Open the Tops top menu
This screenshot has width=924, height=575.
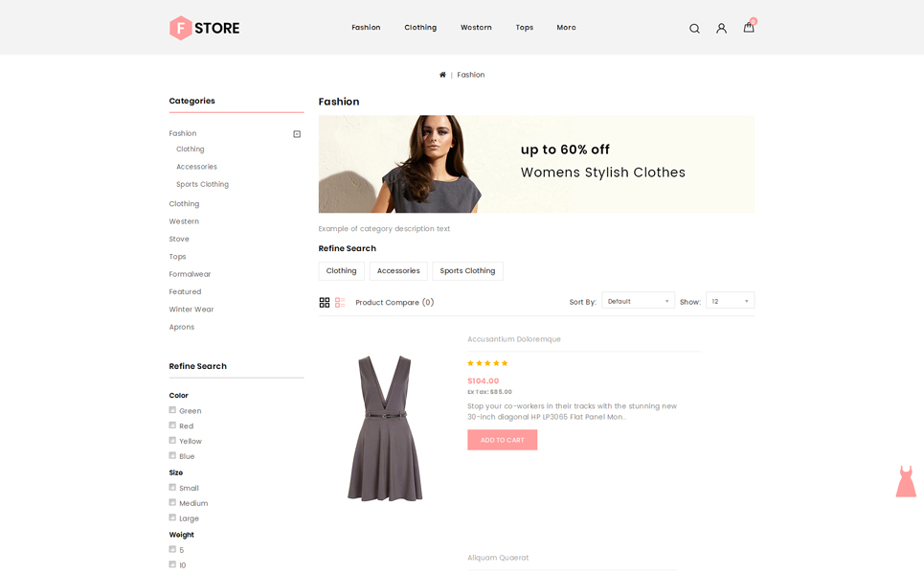pos(525,28)
